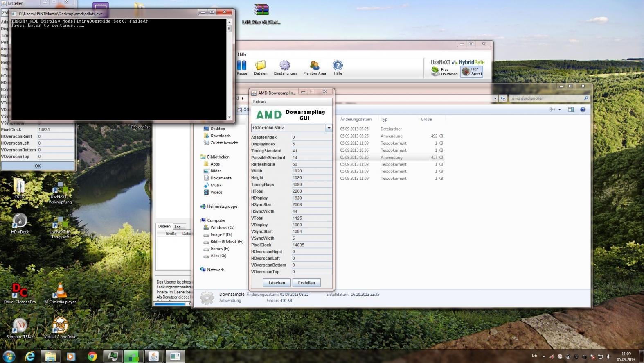Click the Erstellen button in Downsampling GUI
644x363 pixels.
coord(306,283)
